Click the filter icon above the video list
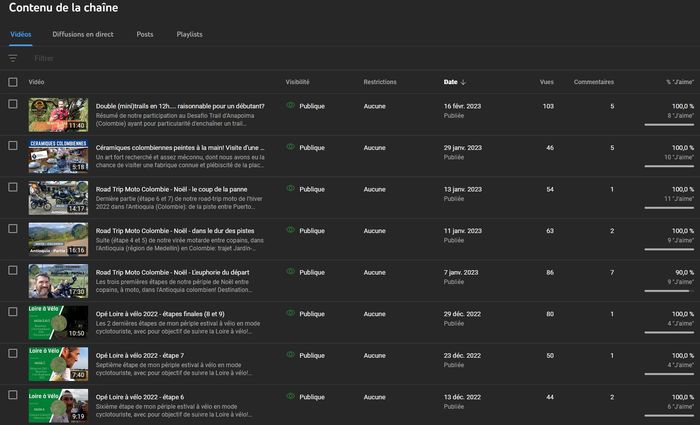Viewport: 700px width, 425px height. [x=13, y=58]
